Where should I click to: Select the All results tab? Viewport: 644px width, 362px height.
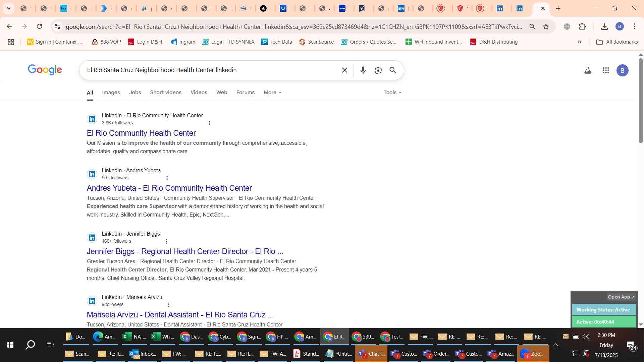[x=90, y=93]
